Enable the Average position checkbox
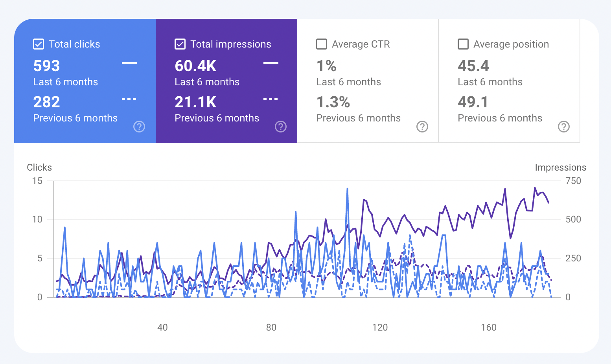The image size is (611, 364). pyautogui.click(x=463, y=44)
